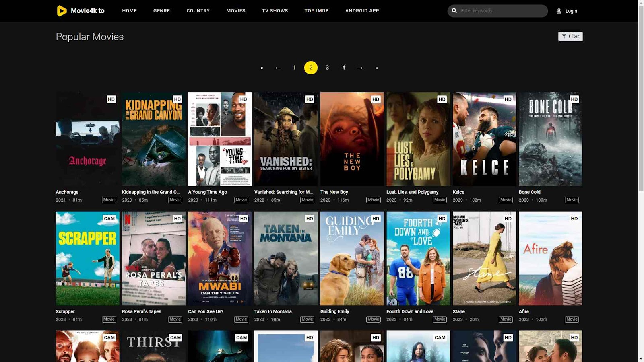Click A Young Time Ago title

pos(208,192)
